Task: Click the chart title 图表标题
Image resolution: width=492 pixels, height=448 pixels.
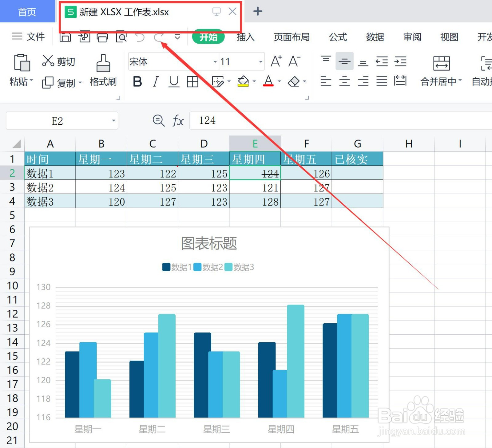Action: (209, 243)
